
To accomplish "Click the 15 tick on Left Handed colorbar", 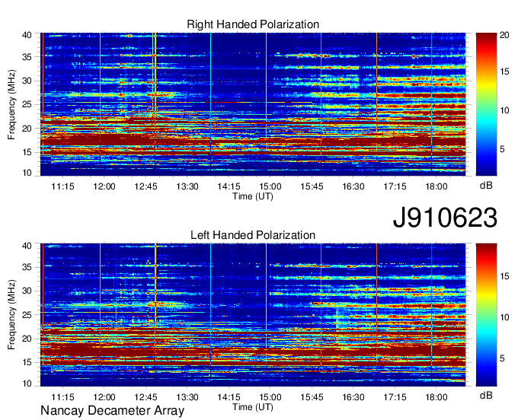I will point(504,276).
